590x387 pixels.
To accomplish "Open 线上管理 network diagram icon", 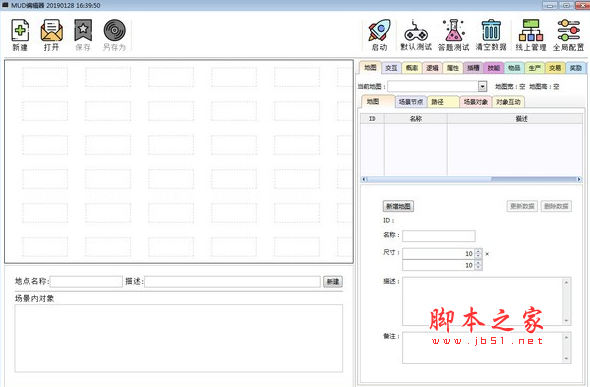I will (531, 35).
